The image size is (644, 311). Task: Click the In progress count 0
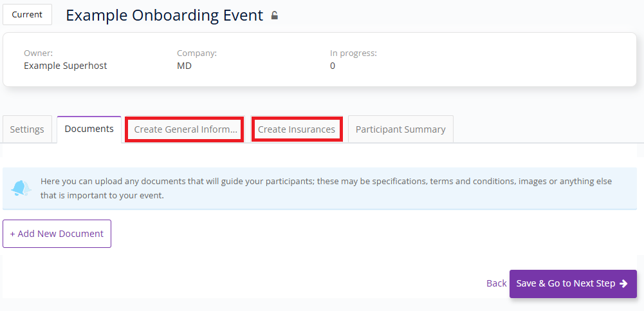click(x=333, y=66)
